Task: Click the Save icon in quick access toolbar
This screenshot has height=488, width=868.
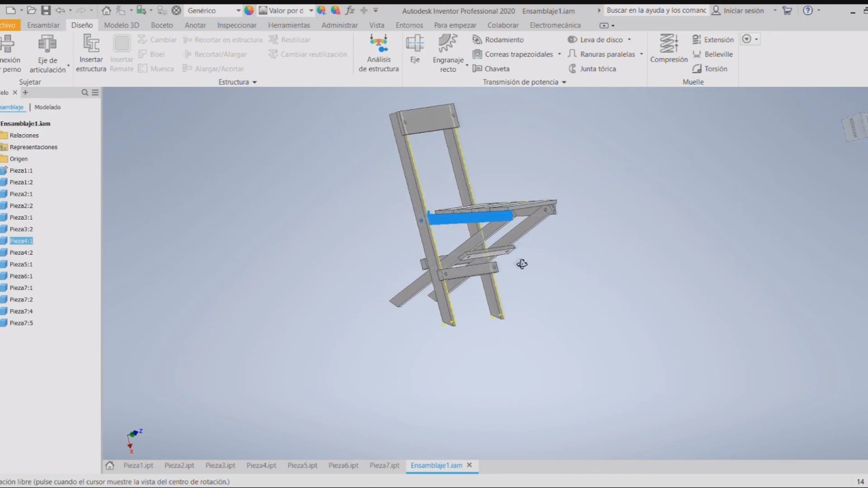Action: [45, 10]
